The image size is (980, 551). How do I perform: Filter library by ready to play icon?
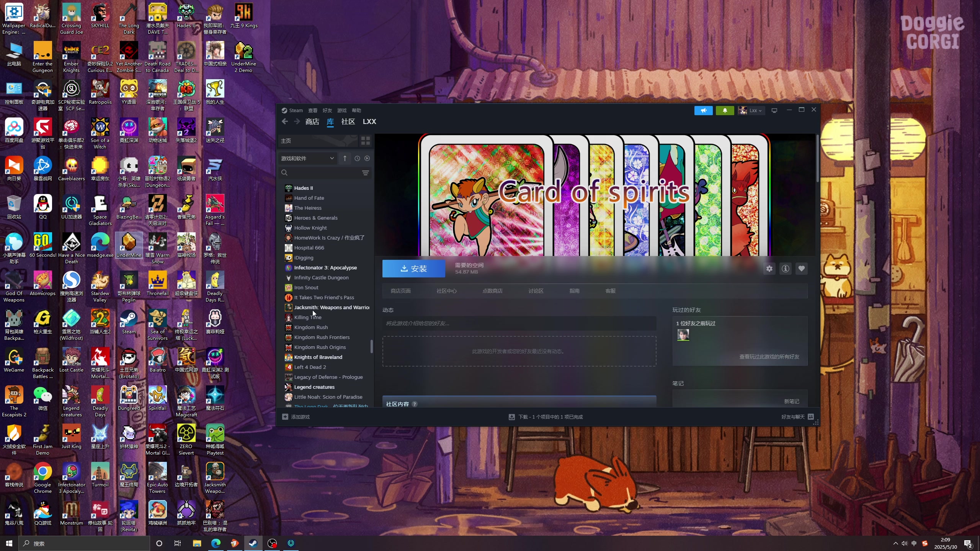pos(367,158)
